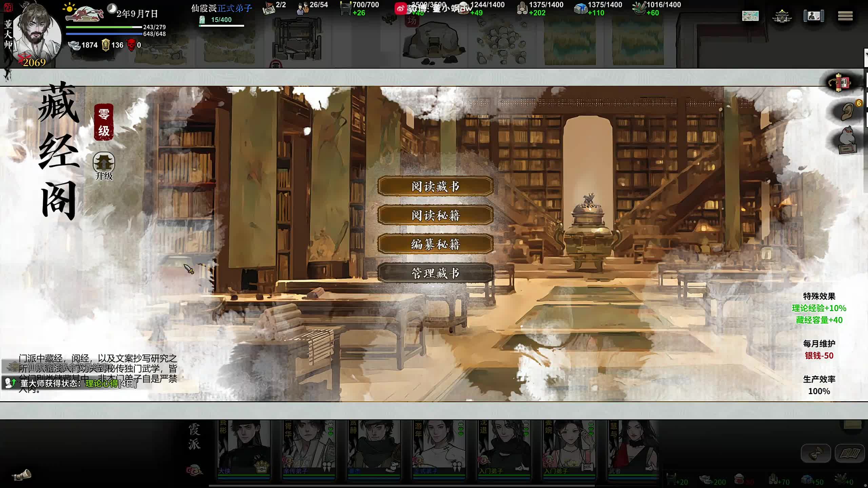The image size is (868, 488).
Task: Click the ear rumors icon with badge 6
Action: click(x=847, y=111)
